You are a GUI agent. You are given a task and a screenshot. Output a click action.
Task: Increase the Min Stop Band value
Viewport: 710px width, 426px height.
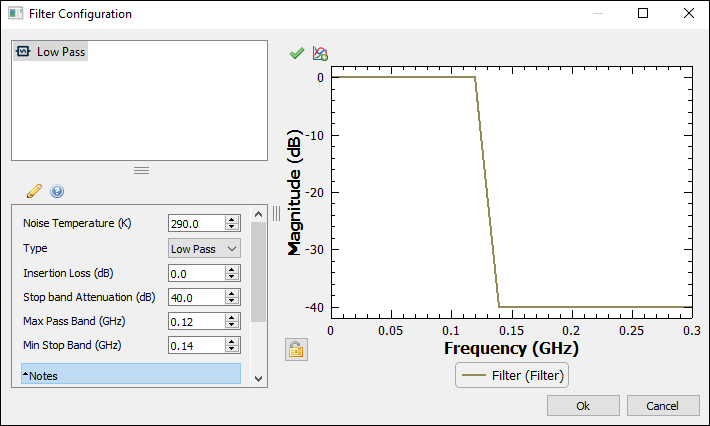[232, 341]
